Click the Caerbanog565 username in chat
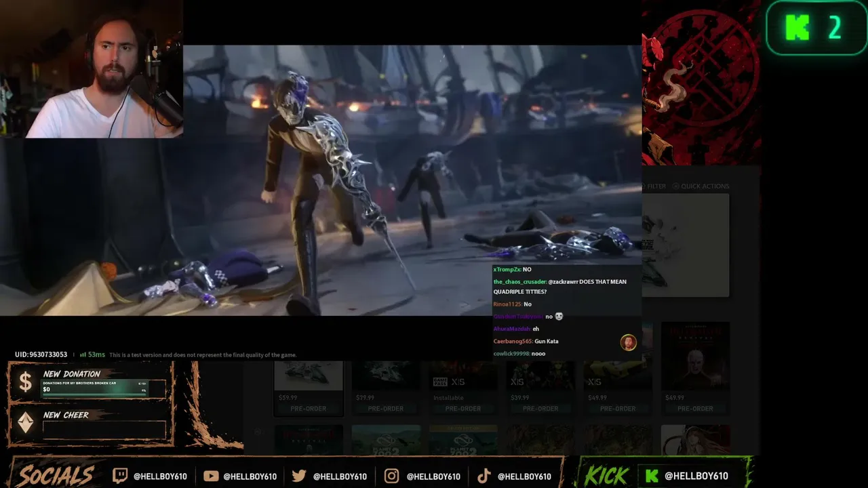 513,341
